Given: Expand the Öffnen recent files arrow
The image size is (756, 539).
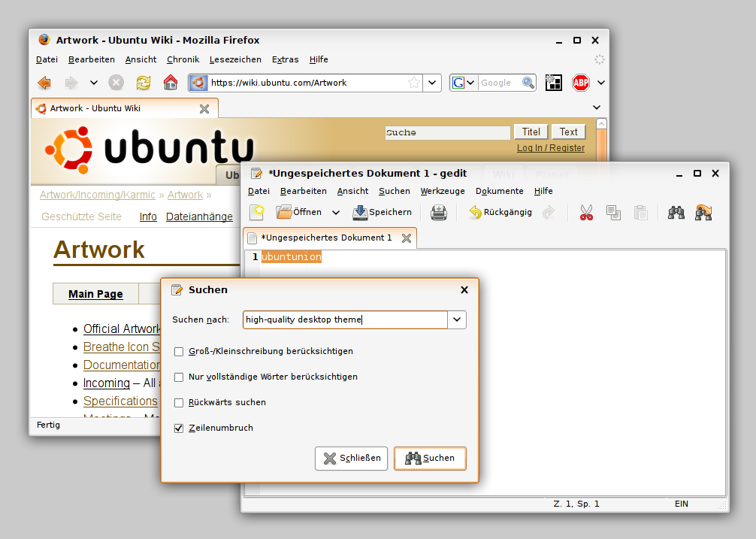Looking at the screenshot, I should [336, 213].
